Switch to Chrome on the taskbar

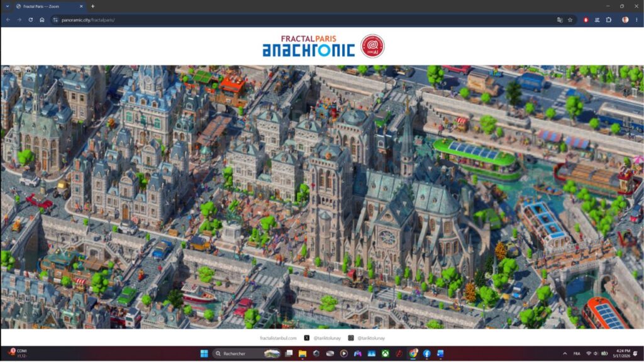[x=413, y=353]
